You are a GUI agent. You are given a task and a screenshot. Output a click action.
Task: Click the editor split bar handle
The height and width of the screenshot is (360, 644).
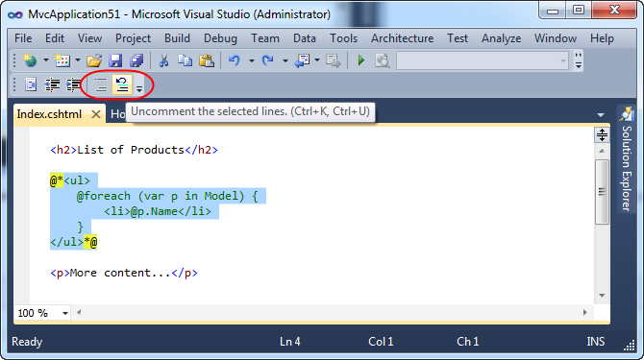(602, 134)
